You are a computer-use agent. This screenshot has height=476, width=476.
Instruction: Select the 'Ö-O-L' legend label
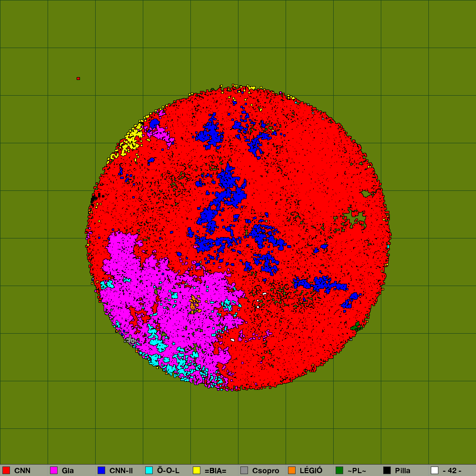168,471
